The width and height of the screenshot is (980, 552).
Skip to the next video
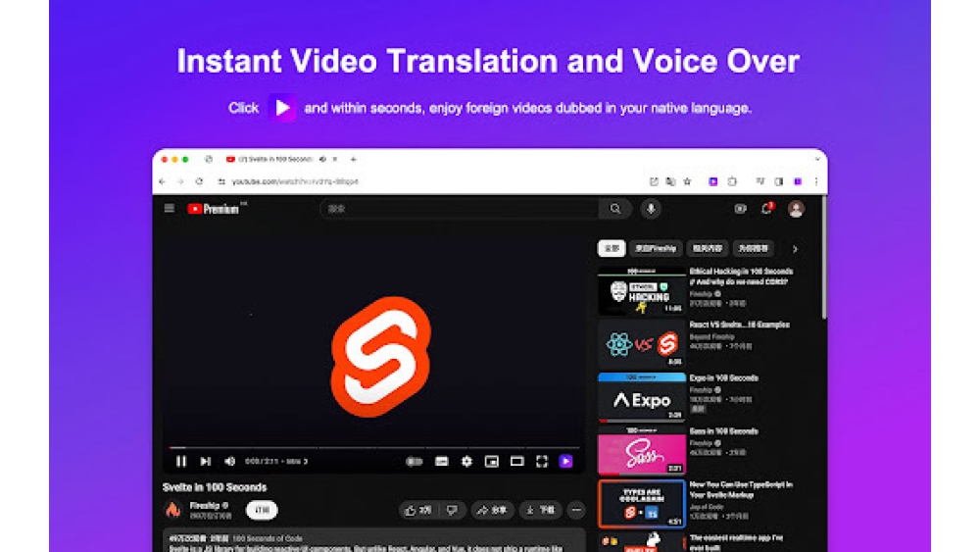coord(206,462)
